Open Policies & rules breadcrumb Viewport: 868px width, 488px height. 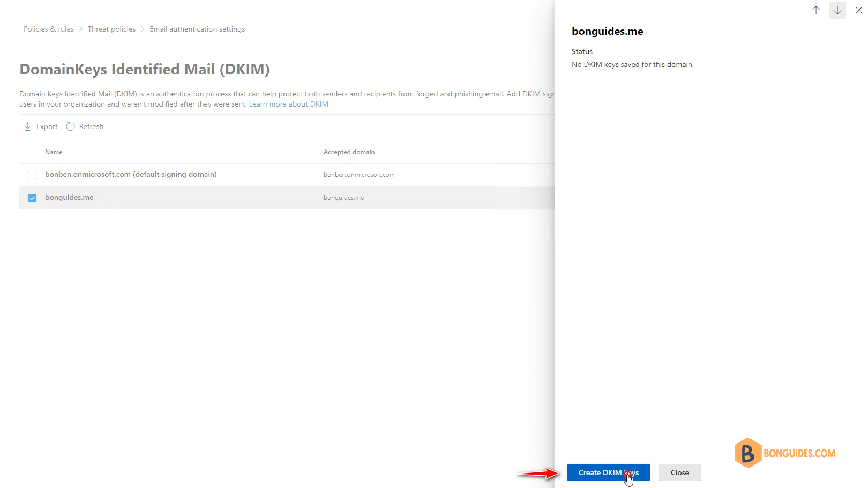point(49,29)
